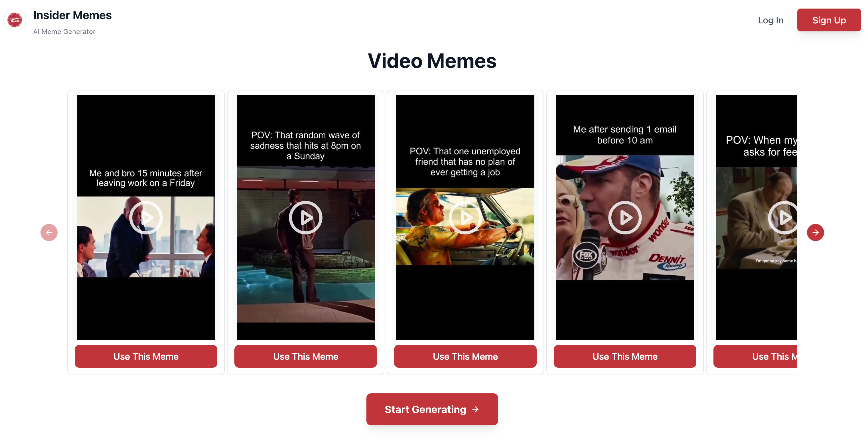Viewport: 868px width, 445px height.
Task: Play the 1 email before 10 am video
Action: tap(625, 217)
